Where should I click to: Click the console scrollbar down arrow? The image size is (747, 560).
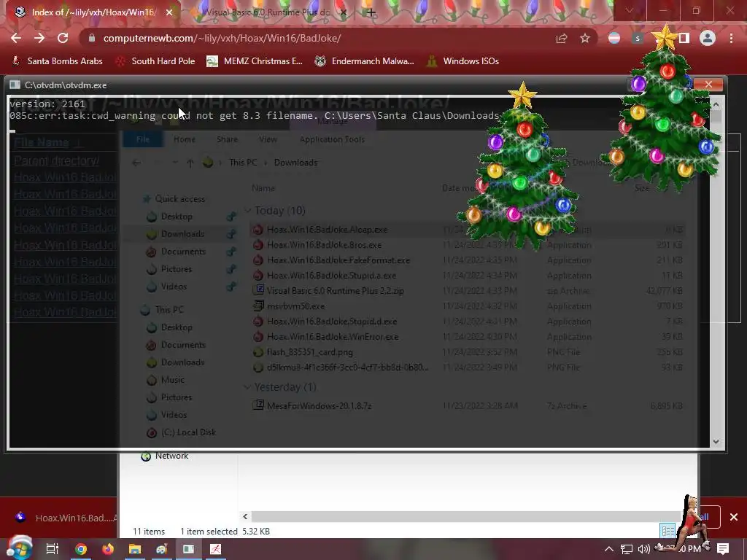tap(716, 441)
